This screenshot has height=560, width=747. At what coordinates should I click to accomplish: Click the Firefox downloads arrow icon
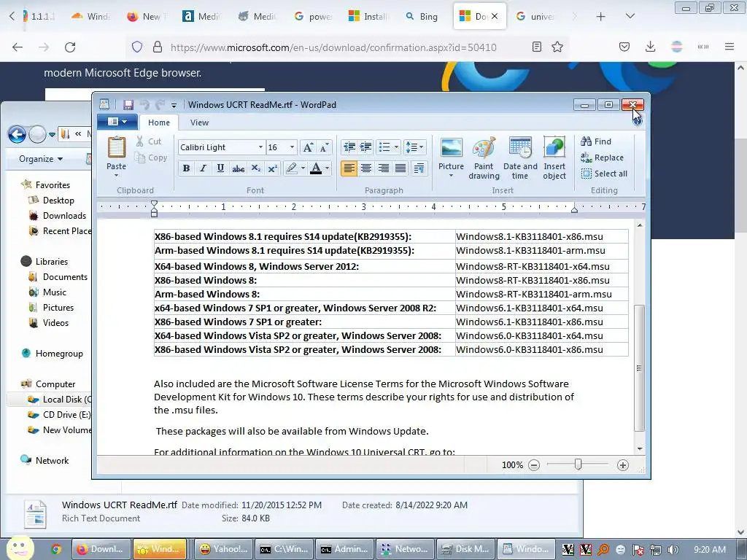pyautogui.click(x=650, y=47)
